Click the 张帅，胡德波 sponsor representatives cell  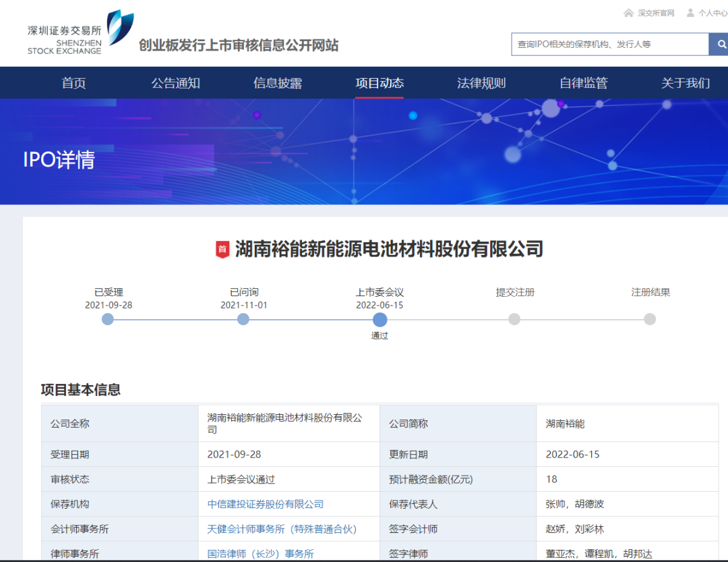(628, 504)
